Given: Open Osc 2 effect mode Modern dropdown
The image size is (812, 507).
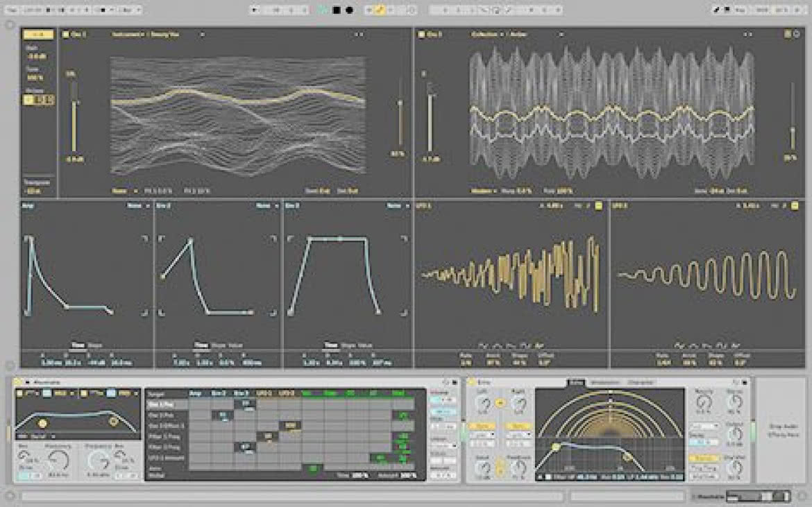Looking at the screenshot, I should tap(484, 191).
